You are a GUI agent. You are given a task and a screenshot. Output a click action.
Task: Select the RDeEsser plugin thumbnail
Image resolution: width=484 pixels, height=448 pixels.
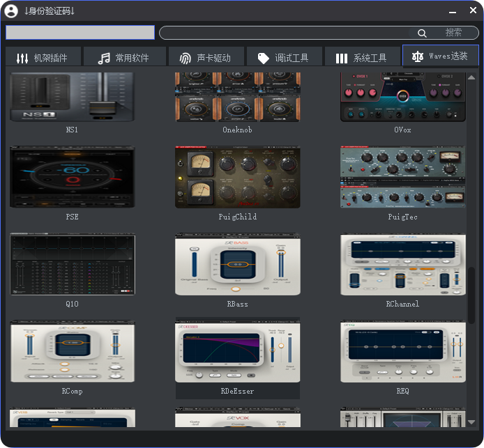pos(237,351)
